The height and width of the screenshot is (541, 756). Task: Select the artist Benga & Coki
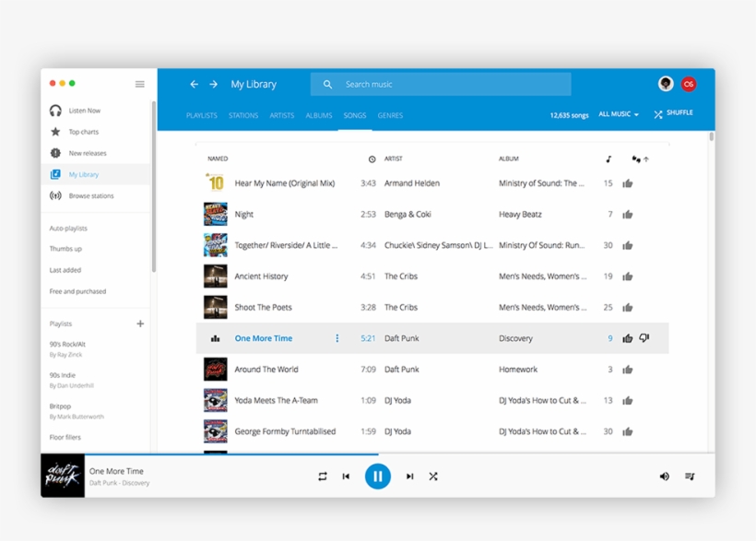tap(408, 215)
